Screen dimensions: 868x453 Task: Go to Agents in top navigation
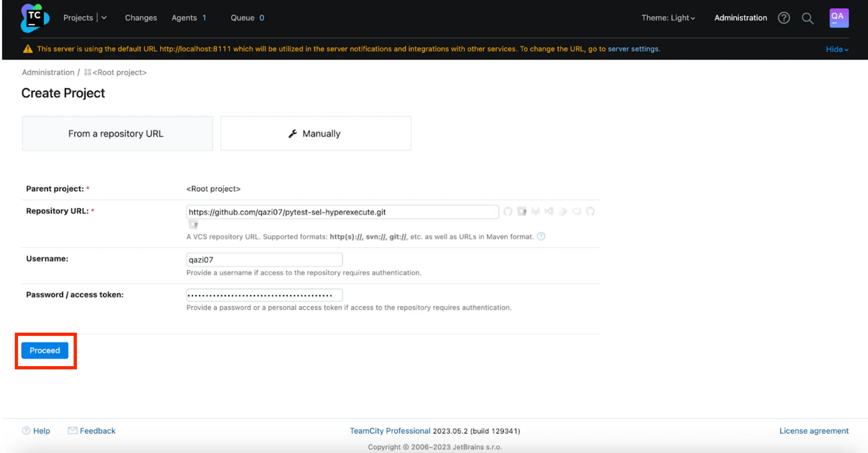click(x=184, y=18)
